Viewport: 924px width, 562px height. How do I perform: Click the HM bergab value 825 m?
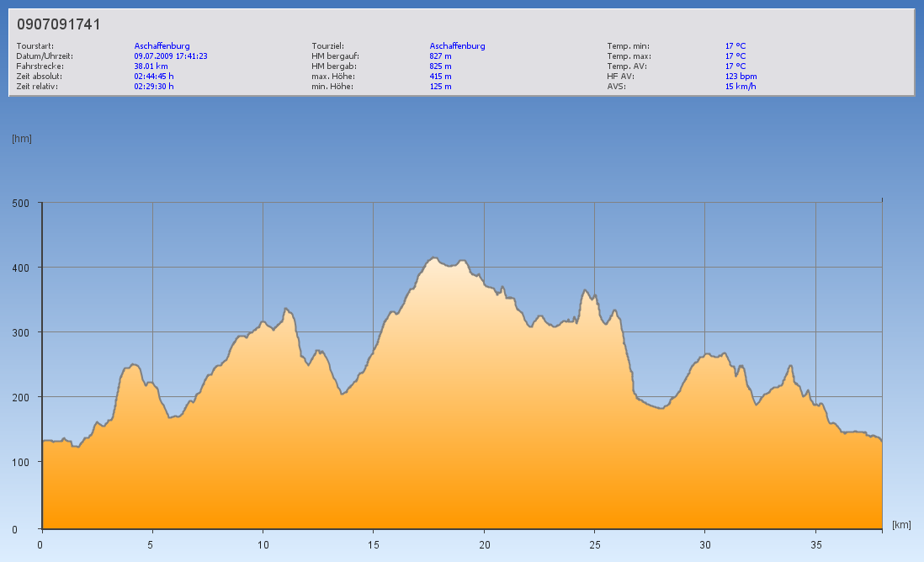coord(440,66)
